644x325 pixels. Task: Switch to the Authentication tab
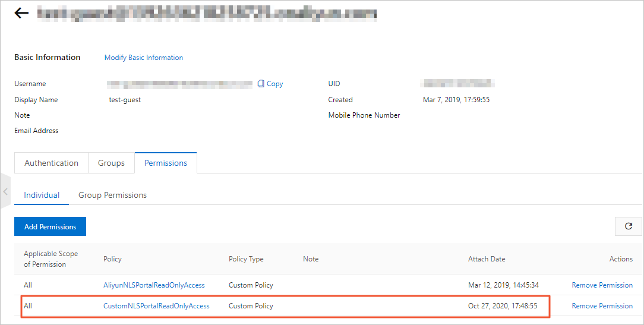pyautogui.click(x=51, y=163)
